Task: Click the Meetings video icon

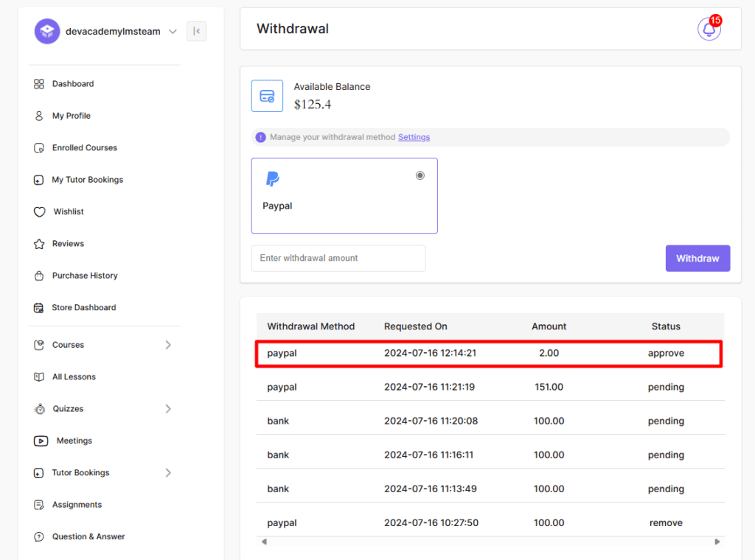Action: click(x=41, y=441)
